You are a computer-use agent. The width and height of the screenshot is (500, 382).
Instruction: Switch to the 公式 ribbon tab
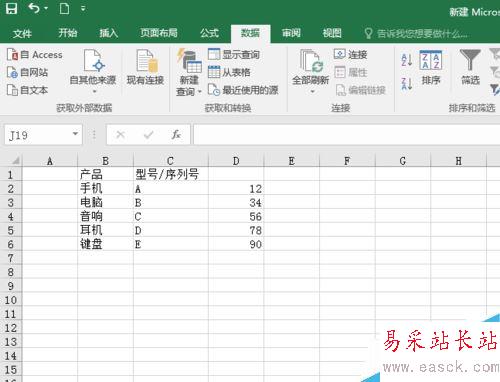[209, 33]
